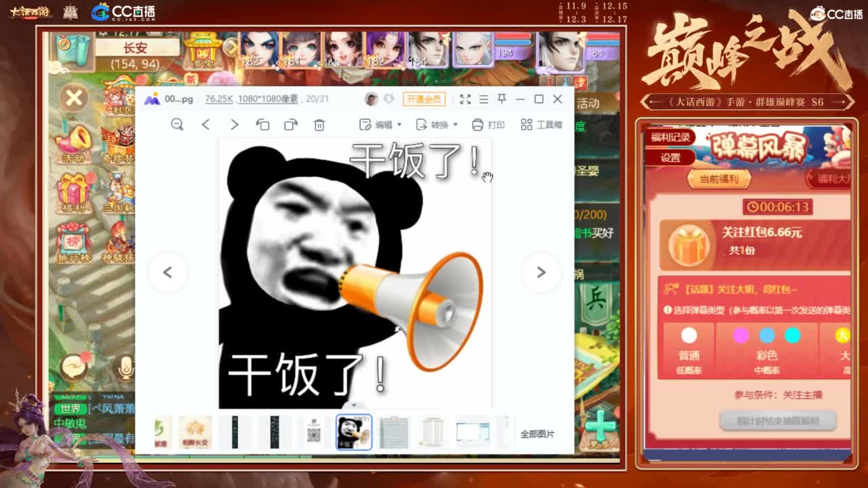Open the 多宝 shop icon
This screenshot has height=488, width=868.
click(203, 50)
